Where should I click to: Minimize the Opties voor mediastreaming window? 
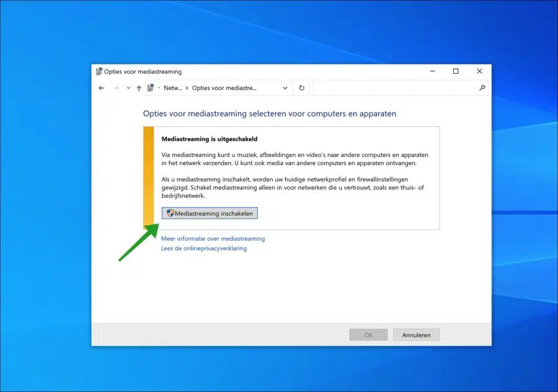point(432,71)
